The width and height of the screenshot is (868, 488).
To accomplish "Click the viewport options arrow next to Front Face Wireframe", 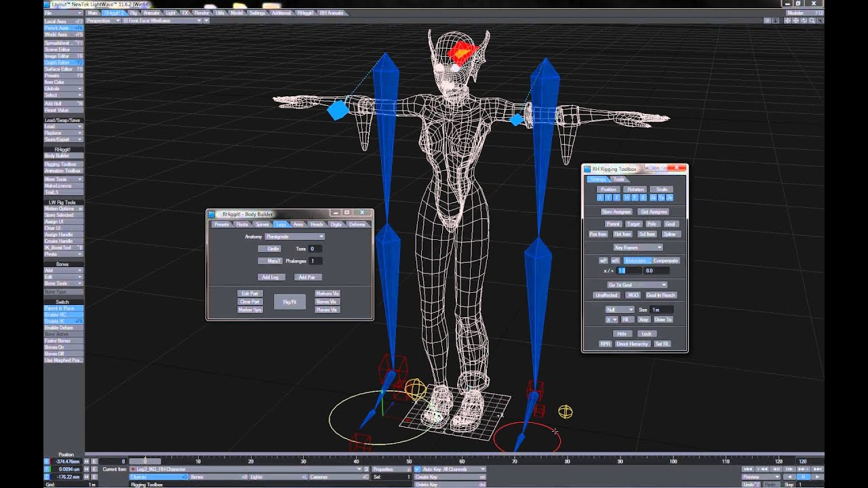I will (207, 20).
